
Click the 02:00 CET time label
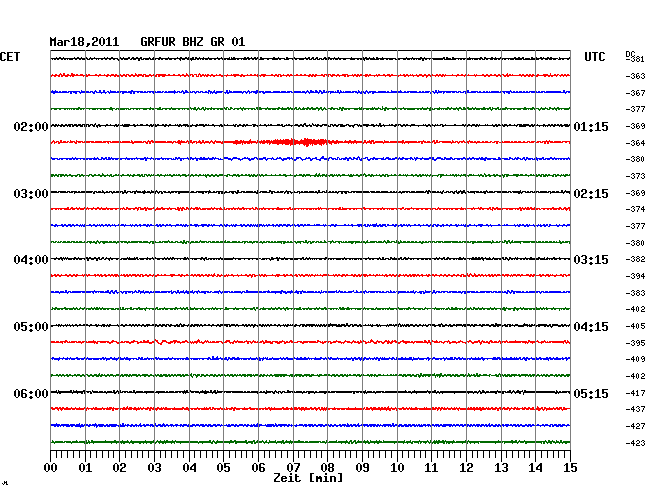click(x=31, y=127)
